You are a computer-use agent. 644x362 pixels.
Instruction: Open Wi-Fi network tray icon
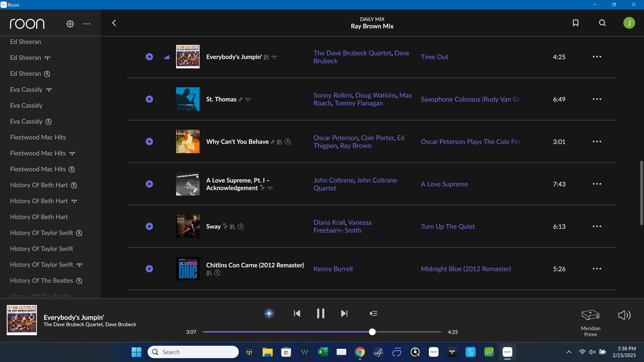click(x=582, y=352)
